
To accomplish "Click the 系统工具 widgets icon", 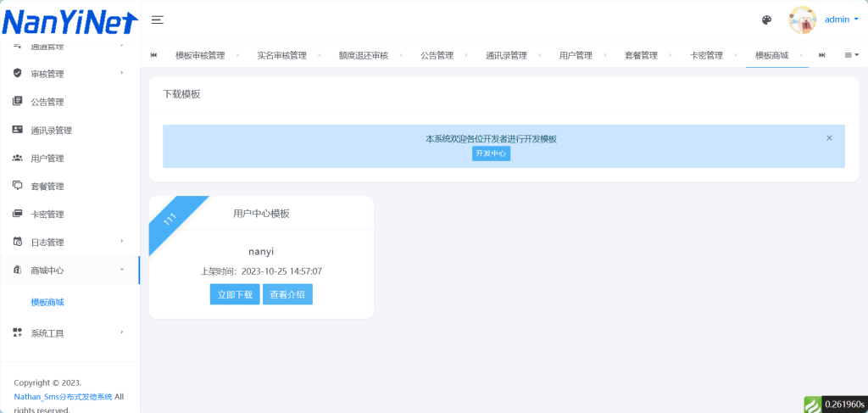I will click(x=17, y=332).
